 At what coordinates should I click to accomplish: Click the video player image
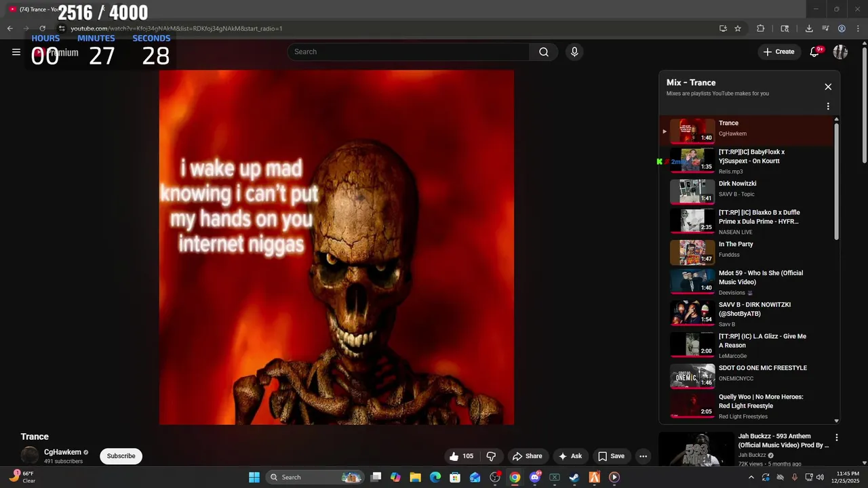click(336, 247)
